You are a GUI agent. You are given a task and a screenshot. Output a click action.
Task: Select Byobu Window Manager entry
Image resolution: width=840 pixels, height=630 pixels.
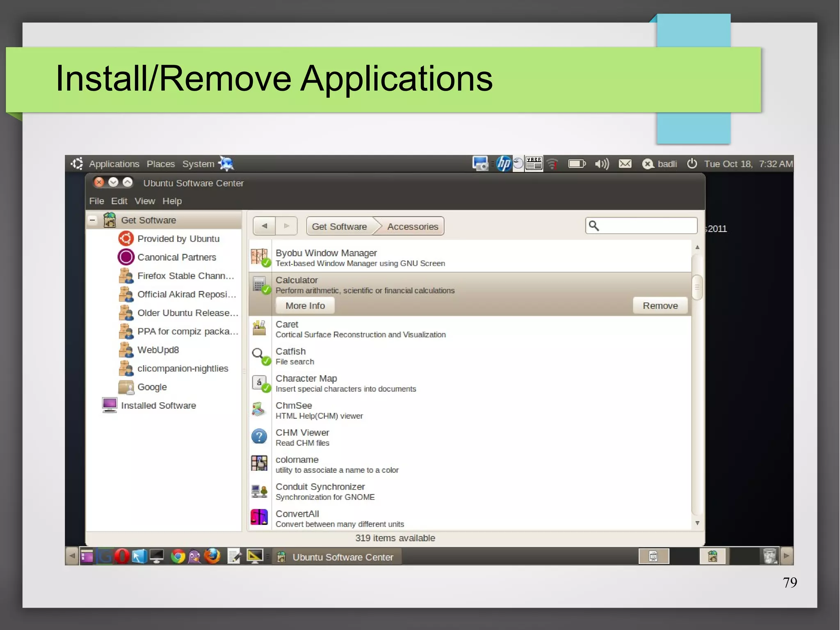[x=470, y=258]
